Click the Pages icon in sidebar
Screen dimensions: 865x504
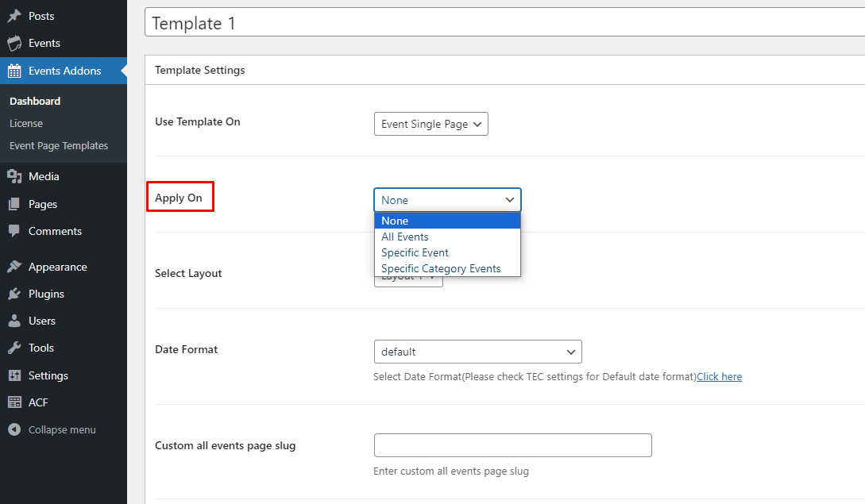tap(14, 204)
